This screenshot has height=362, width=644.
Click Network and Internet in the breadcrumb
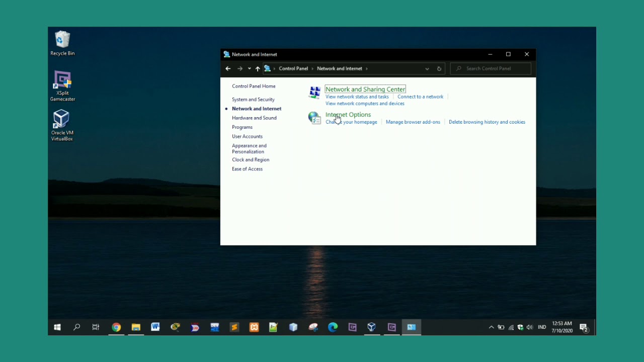pos(340,68)
